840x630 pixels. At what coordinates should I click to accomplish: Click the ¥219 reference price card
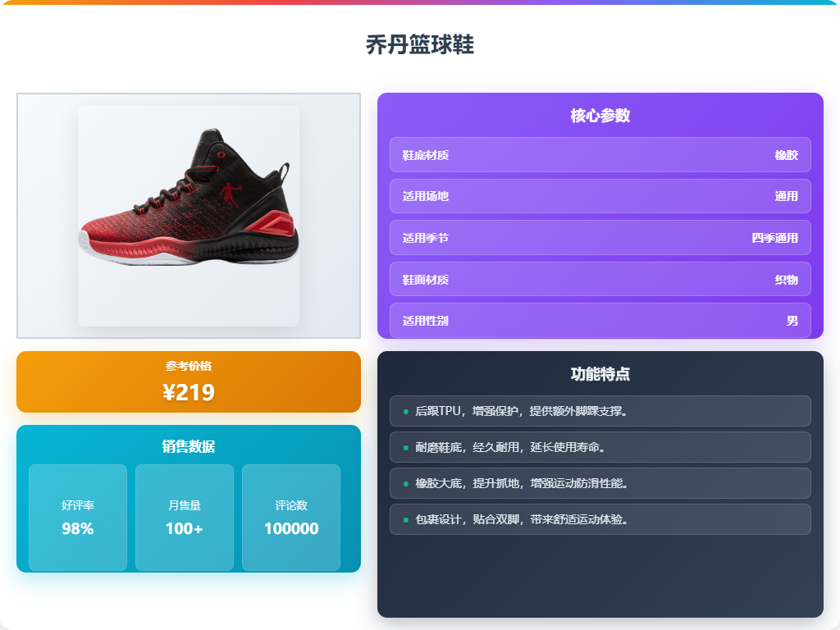tap(189, 382)
